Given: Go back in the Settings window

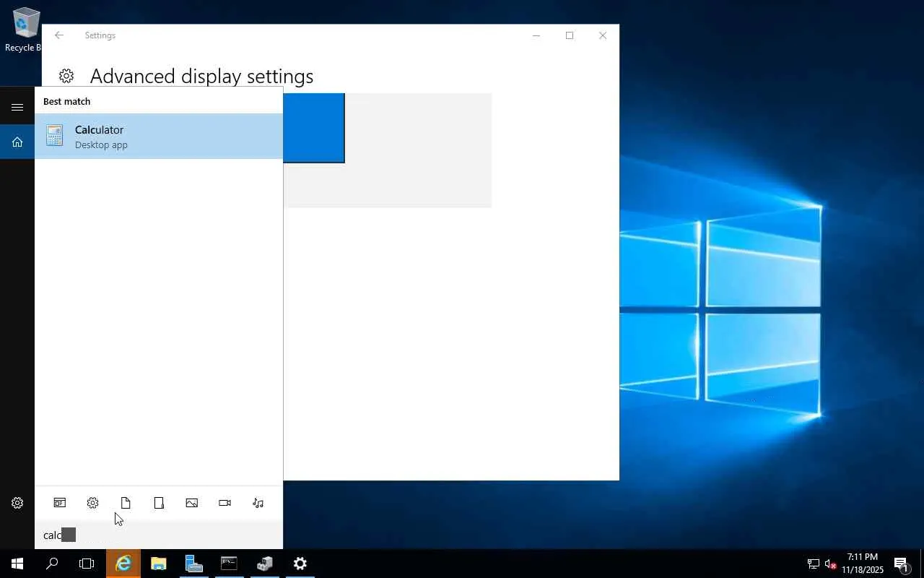Looking at the screenshot, I should click(59, 35).
